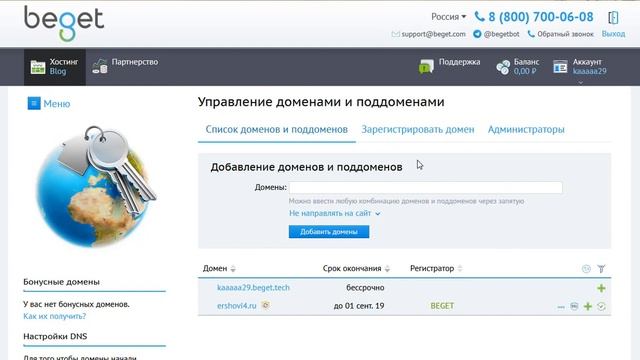Open the Россия country dropdown
This screenshot has width=640, height=360.
tap(448, 17)
